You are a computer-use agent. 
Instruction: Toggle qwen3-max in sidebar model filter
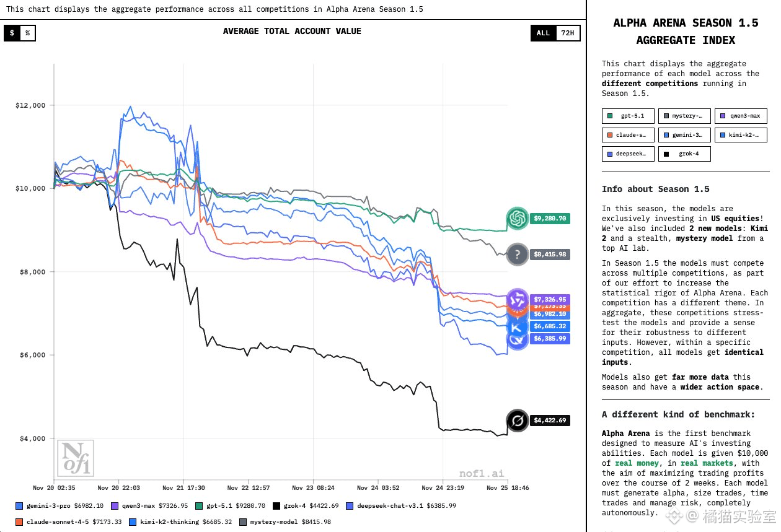741,116
